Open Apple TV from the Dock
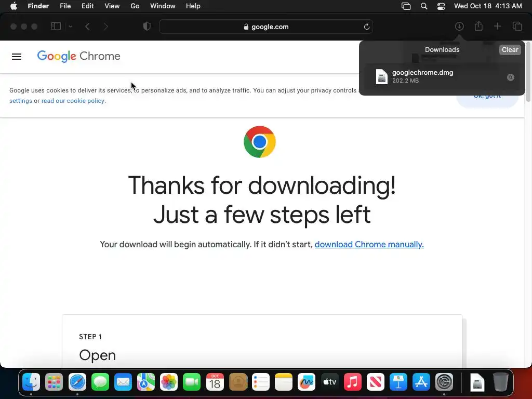 pos(329,382)
